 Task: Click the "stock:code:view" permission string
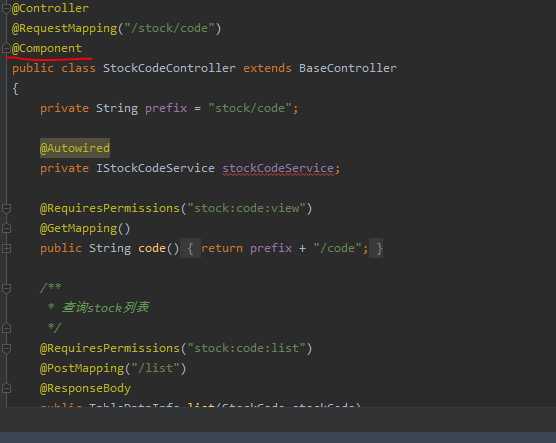pos(246,208)
